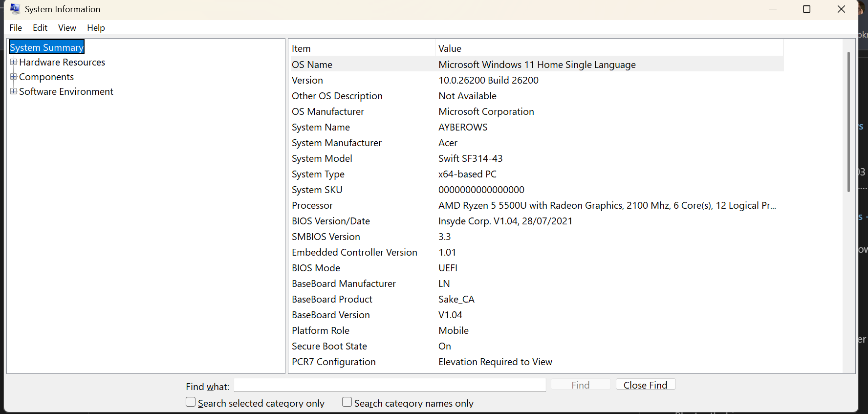
Task: Maximize the System Information window
Action: 807,9
